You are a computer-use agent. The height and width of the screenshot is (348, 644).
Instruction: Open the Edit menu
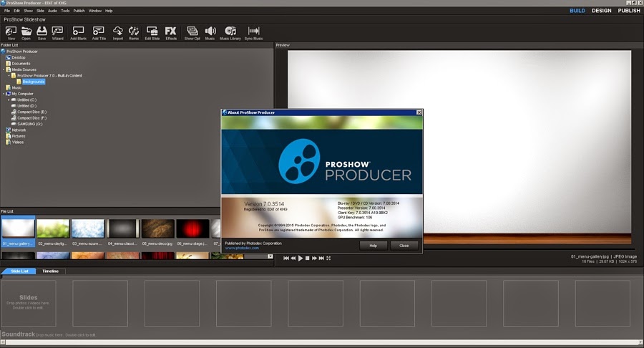click(x=17, y=11)
